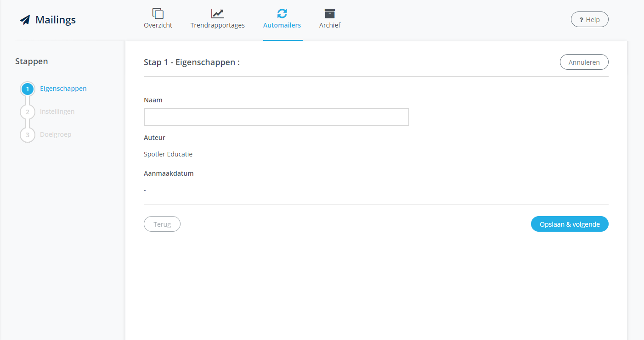Switch to the Trendrapportages tab label
644x340 pixels.
pyautogui.click(x=218, y=25)
